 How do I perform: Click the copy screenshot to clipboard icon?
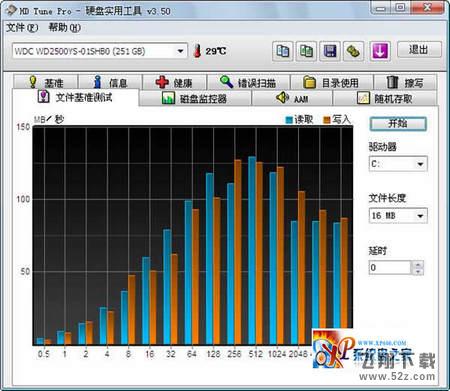pyautogui.click(x=306, y=51)
